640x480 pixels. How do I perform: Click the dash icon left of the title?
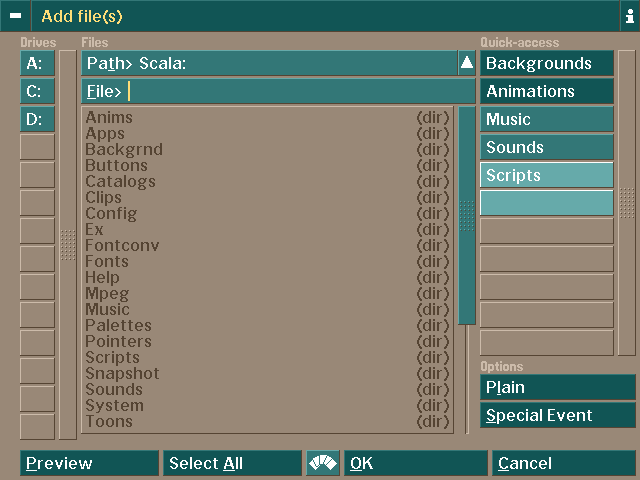15,16
